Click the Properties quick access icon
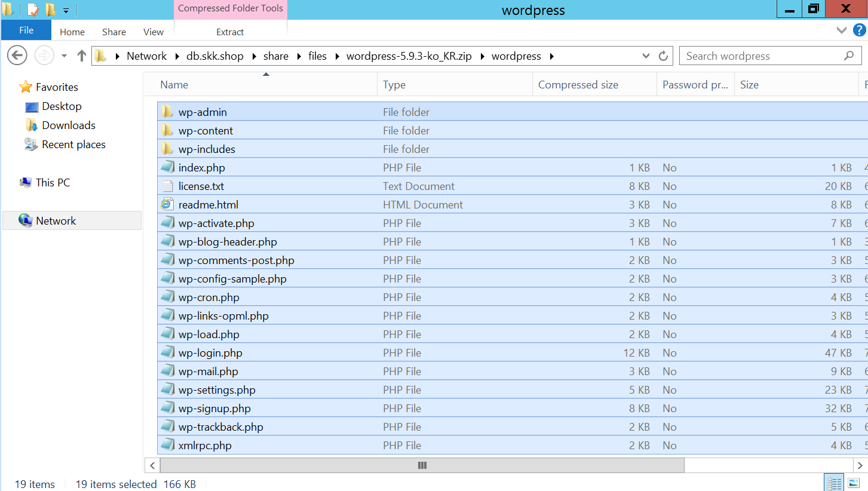 [x=33, y=10]
